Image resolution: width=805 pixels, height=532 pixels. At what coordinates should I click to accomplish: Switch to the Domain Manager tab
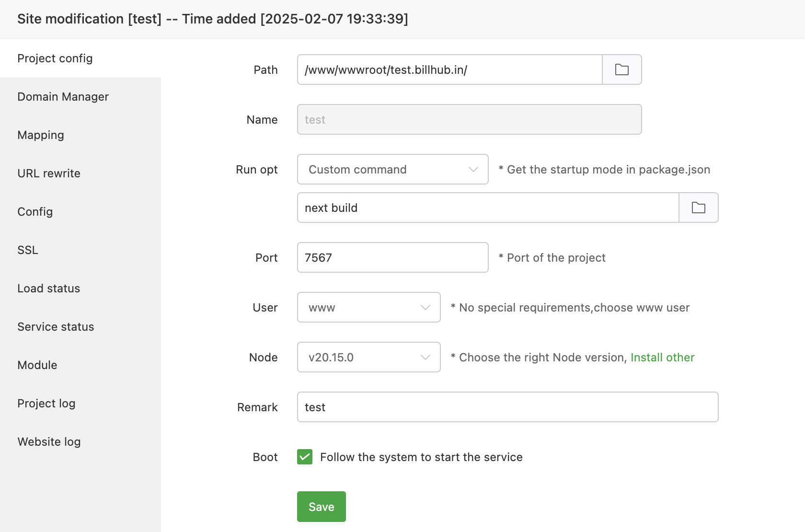click(63, 97)
